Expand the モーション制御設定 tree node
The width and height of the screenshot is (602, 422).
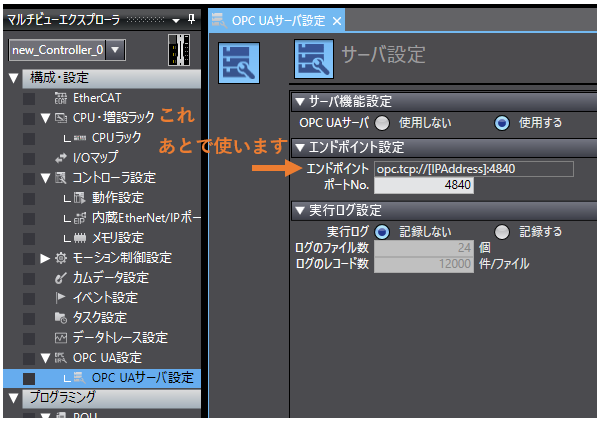tap(45, 258)
